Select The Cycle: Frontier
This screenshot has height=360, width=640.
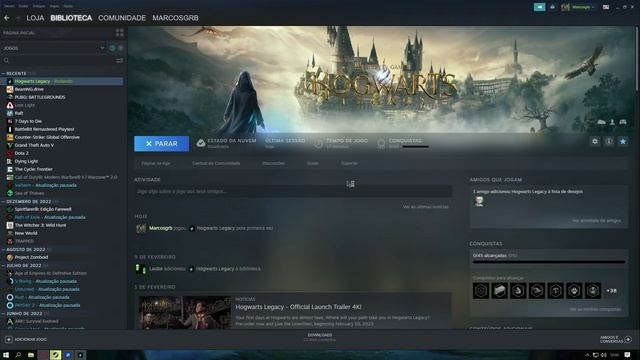click(33, 169)
